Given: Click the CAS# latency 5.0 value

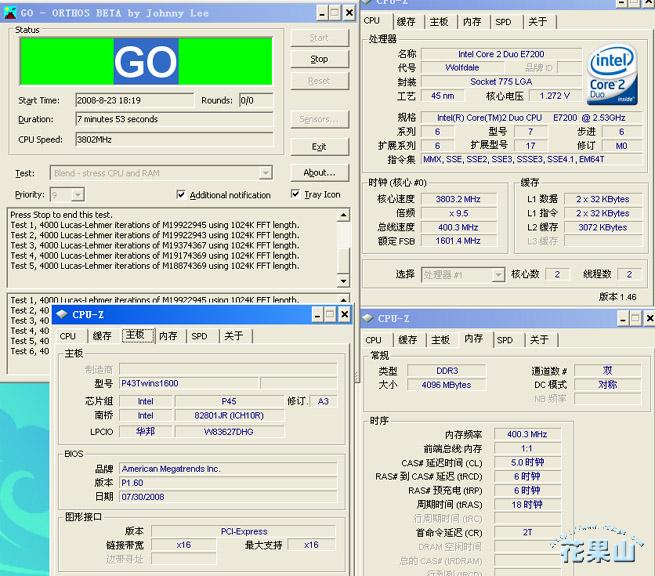Looking at the screenshot, I should click(527, 462).
